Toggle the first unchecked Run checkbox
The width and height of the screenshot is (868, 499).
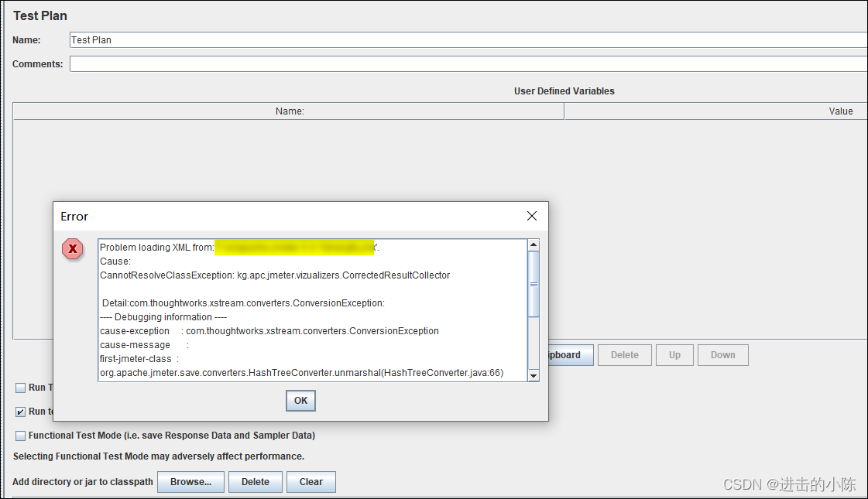[20, 388]
